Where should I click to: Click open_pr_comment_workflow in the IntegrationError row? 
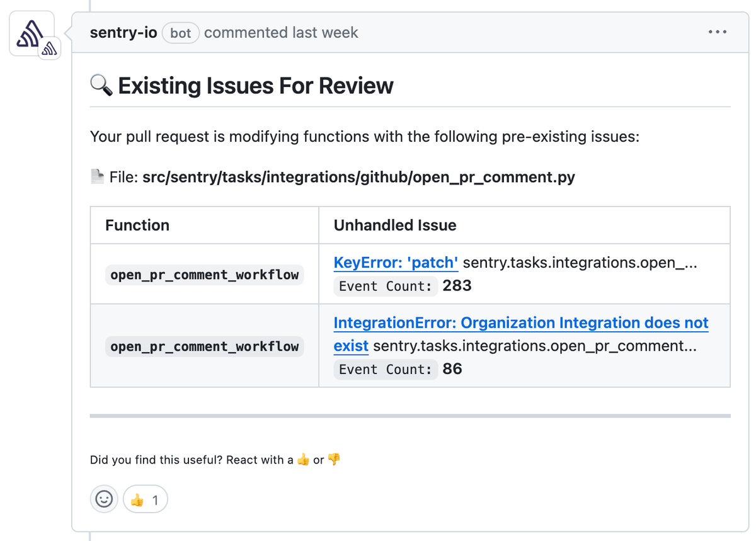(204, 346)
